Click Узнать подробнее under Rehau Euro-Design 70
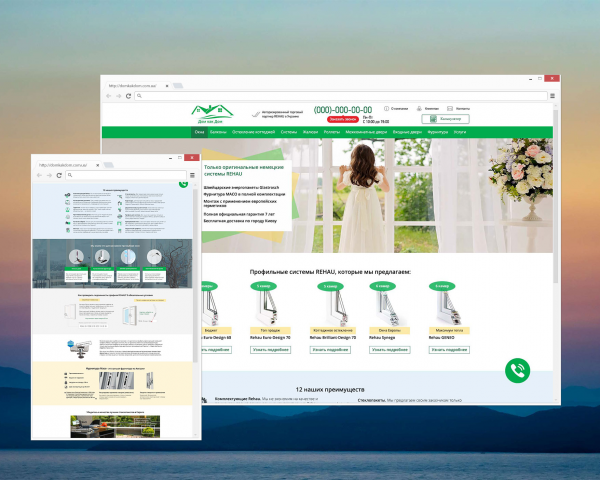 click(x=271, y=350)
